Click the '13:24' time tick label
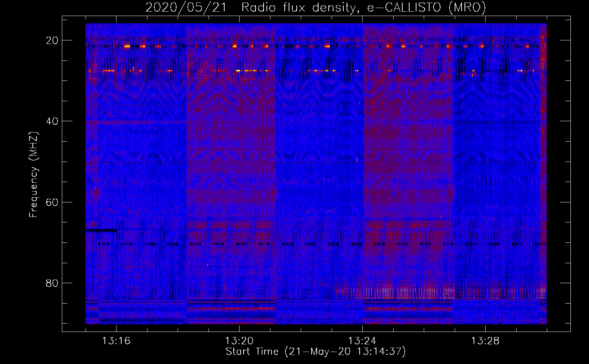 click(362, 341)
